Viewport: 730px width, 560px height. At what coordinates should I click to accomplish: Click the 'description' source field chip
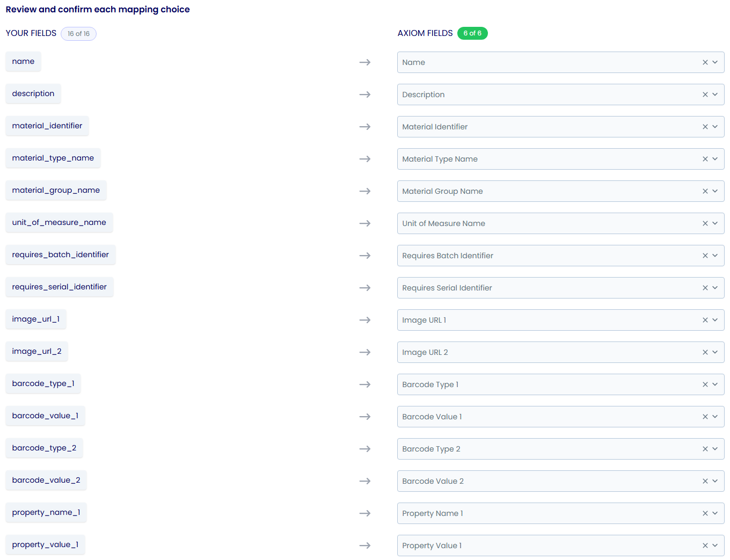pyautogui.click(x=33, y=93)
